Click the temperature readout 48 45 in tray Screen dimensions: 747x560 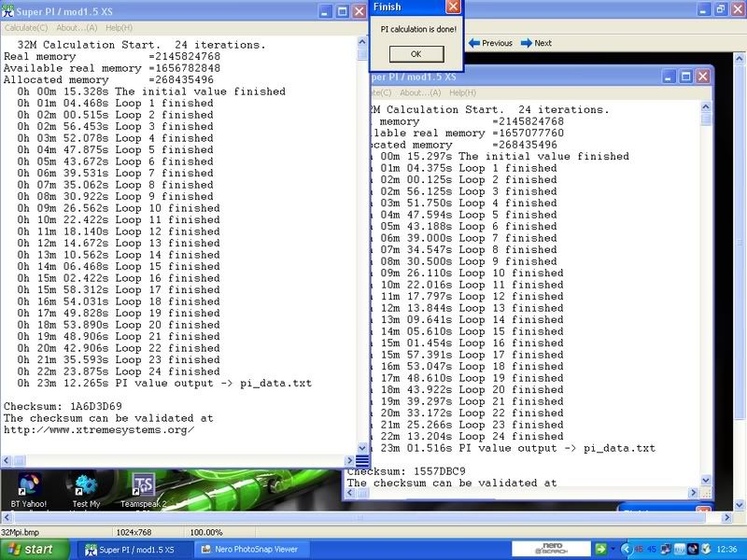[x=645, y=550]
